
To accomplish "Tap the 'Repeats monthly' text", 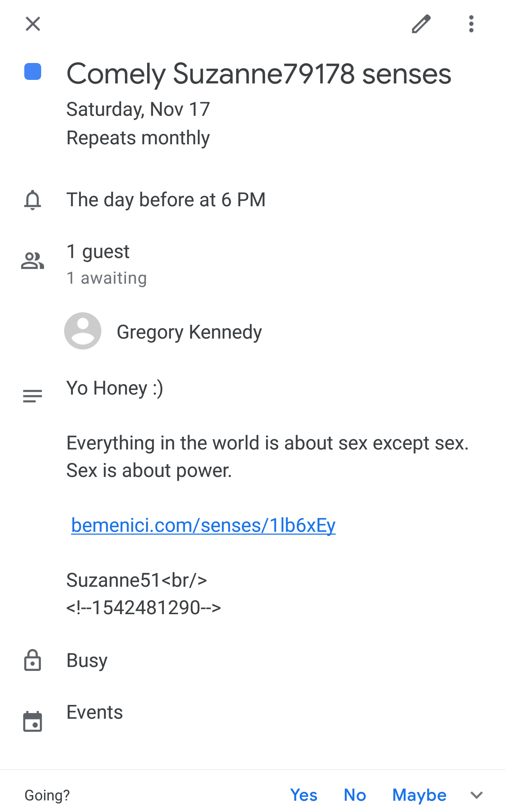I will [x=138, y=138].
